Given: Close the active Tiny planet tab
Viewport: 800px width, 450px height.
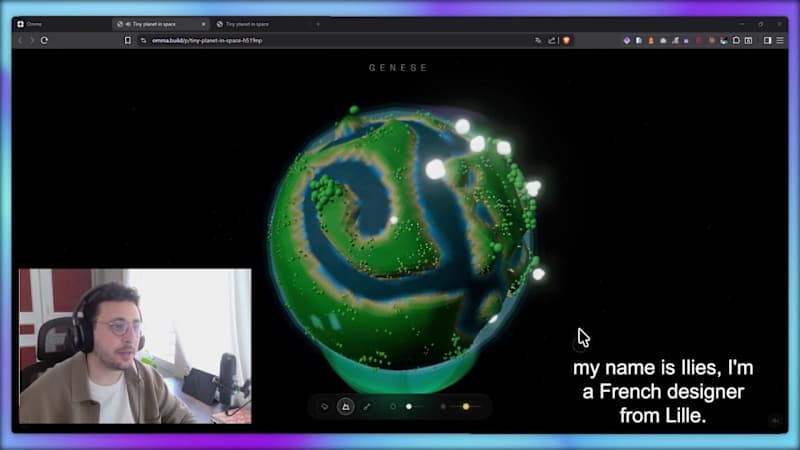Looking at the screenshot, I should click(204, 24).
